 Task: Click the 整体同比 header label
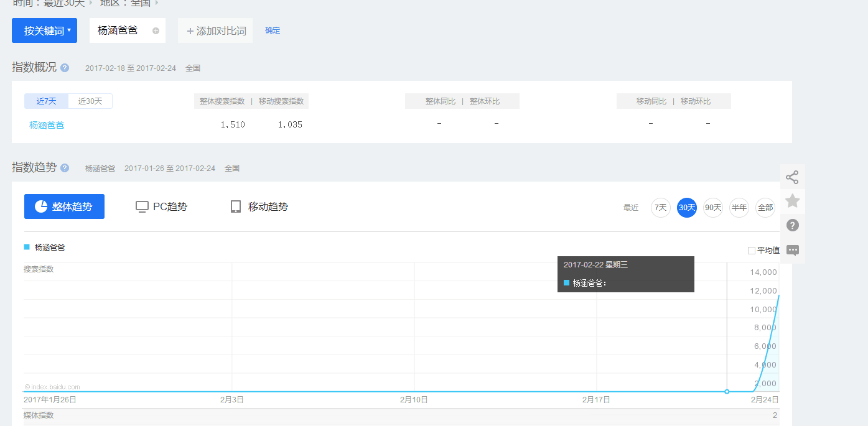441,101
